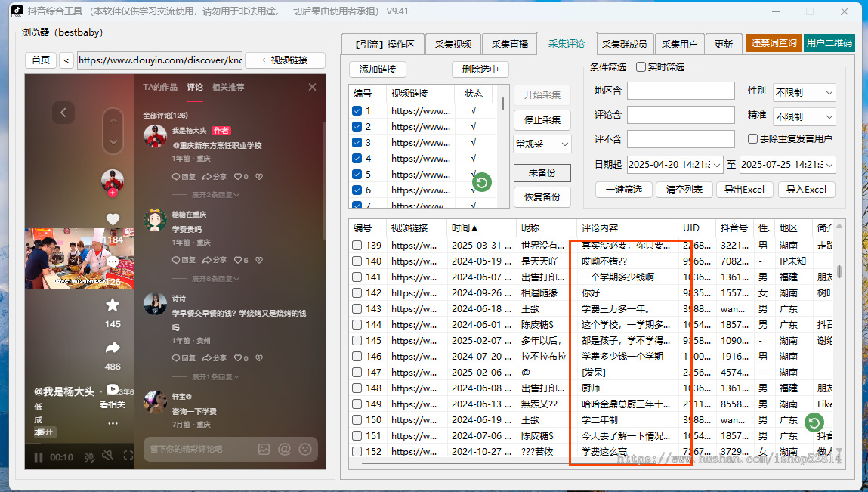Expand 展开2条回复 replies
Image resolution: width=868 pixels, height=492 pixels.
point(215,195)
